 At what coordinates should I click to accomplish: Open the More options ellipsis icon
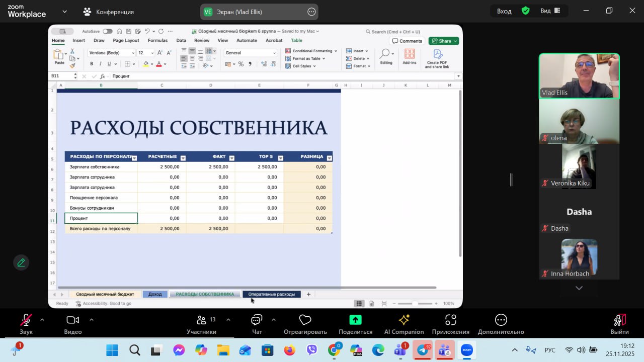(501, 320)
